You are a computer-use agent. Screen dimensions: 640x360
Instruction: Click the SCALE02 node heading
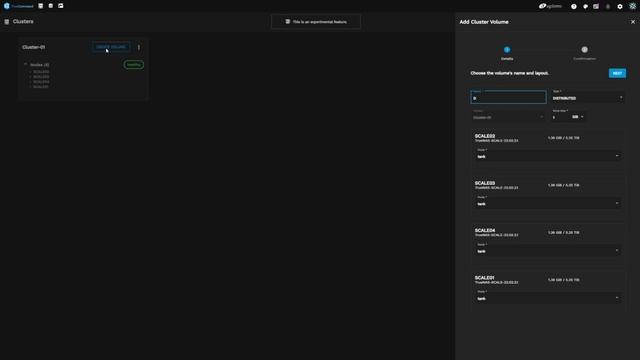tap(484, 136)
